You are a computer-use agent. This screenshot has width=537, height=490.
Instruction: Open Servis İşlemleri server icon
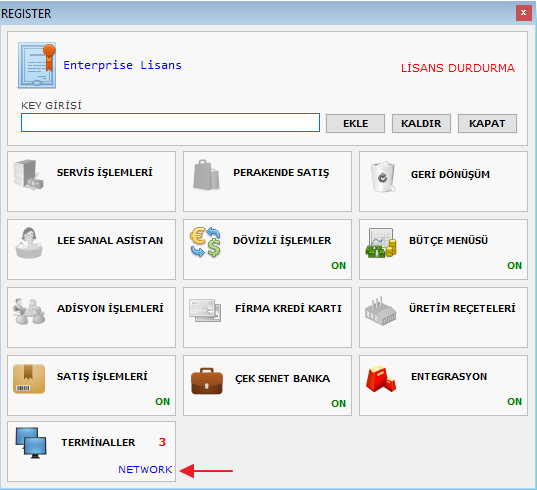(29, 175)
